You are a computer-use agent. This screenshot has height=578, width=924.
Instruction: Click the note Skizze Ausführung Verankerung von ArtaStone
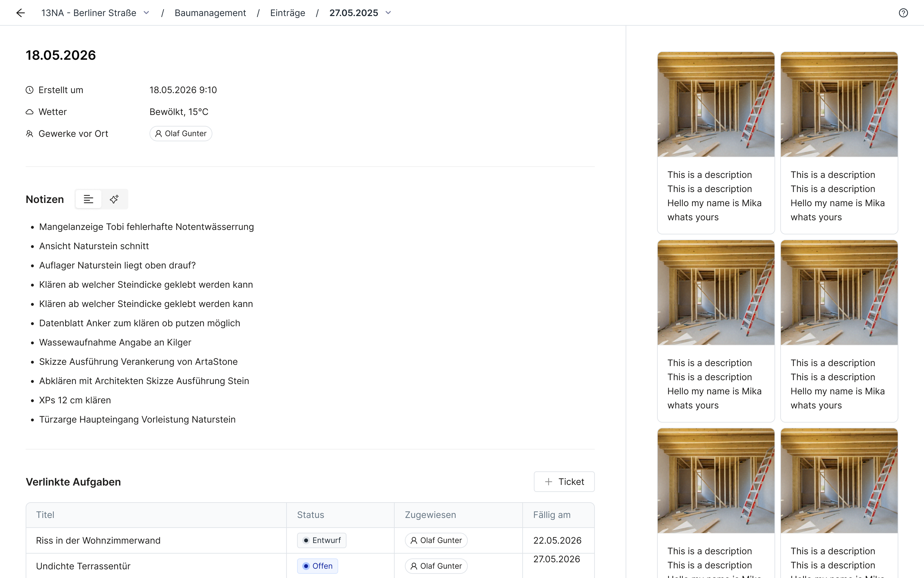point(138,362)
